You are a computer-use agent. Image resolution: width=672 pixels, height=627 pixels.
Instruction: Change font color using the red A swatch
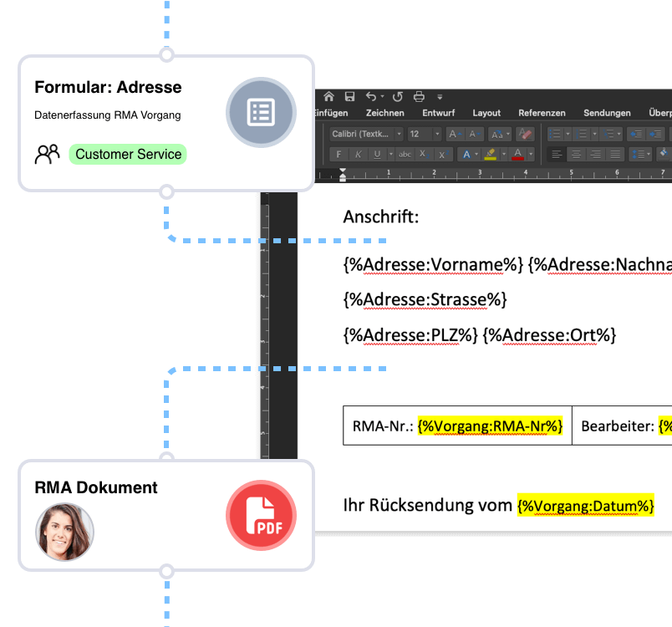pos(519,154)
